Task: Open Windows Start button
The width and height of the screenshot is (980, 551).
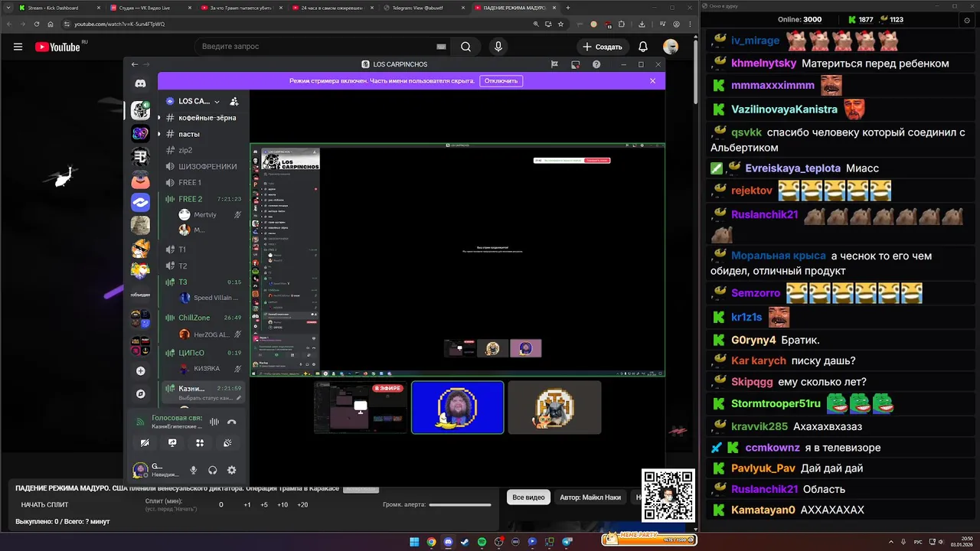Action: (x=414, y=542)
